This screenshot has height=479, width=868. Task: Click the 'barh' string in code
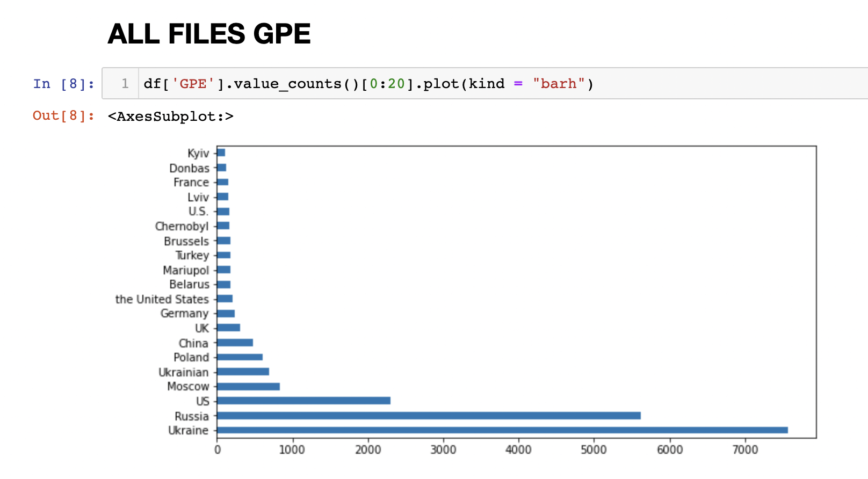[559, 84]
